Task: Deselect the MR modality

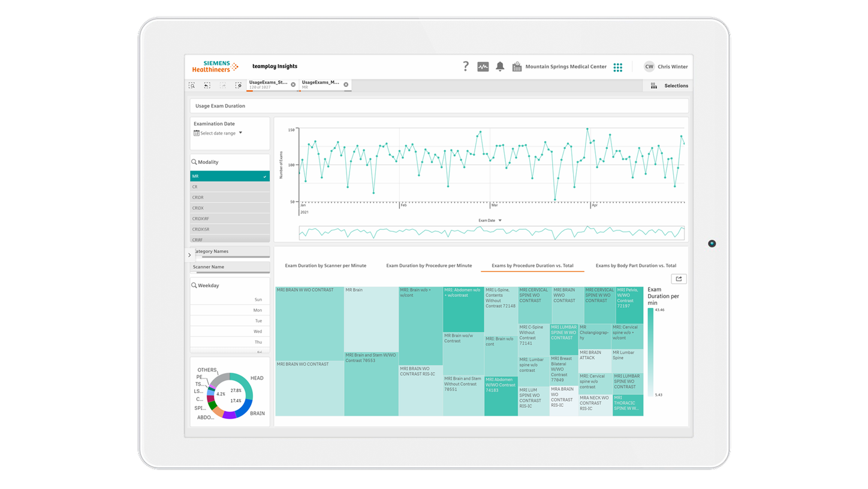Action: (230, 176)
